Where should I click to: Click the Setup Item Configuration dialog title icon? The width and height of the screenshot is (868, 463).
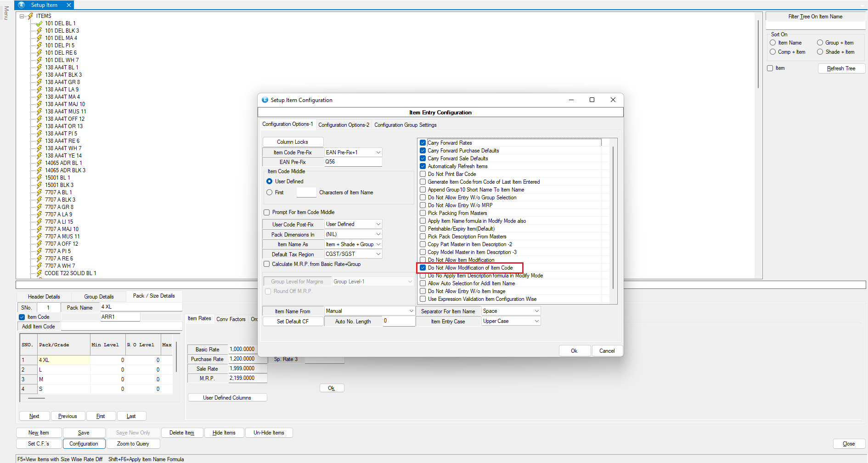[265, 100]
